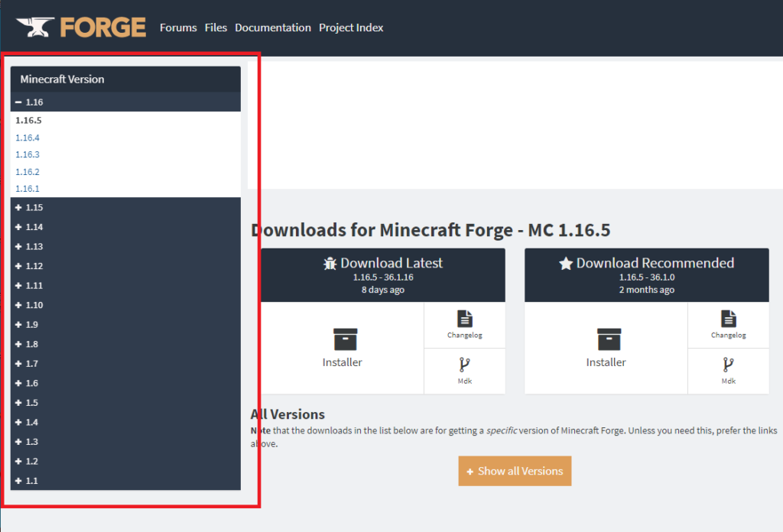
Task: Expand the 1.1 version group
Action: [x=19, y=481]
